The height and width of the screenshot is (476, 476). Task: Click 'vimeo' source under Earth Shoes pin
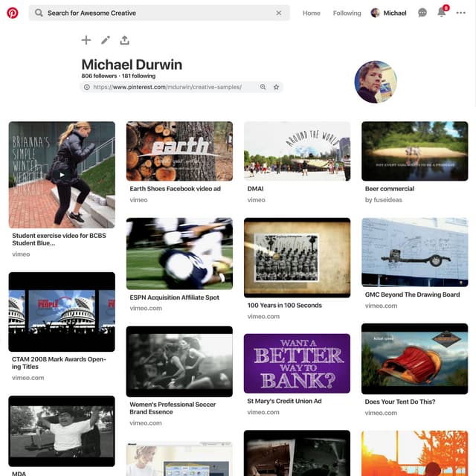coord(138,200)
